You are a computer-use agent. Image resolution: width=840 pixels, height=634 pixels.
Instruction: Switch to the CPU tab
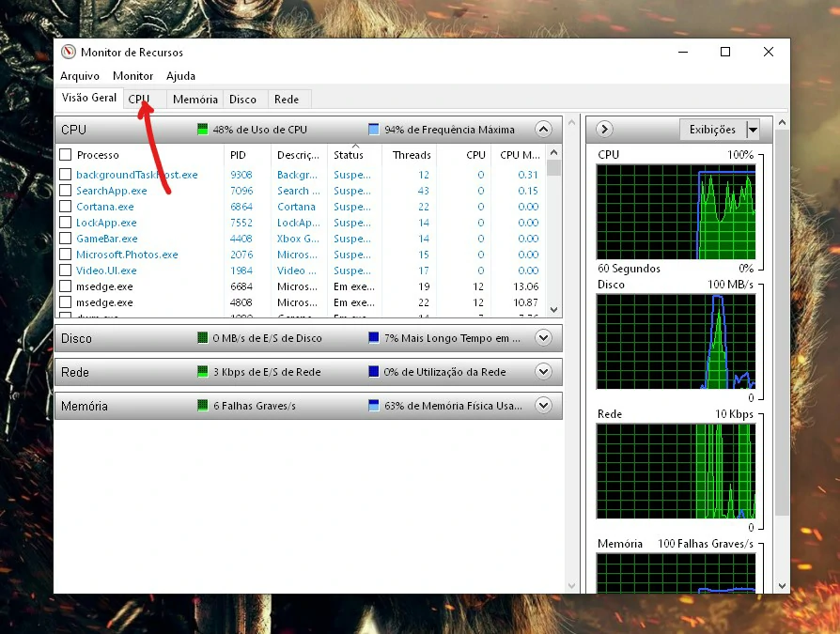coord(145,99)
